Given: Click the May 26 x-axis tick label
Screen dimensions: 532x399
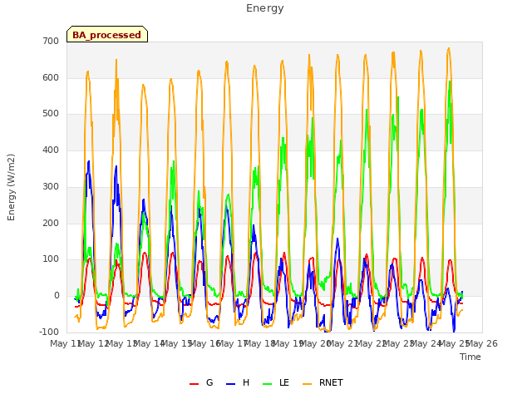Looking at the screenshot, I should (481, 343).
